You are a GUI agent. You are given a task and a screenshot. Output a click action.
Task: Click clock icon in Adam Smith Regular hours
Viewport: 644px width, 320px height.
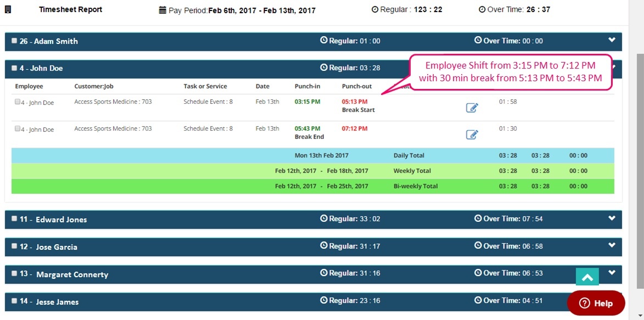[323, 41]
